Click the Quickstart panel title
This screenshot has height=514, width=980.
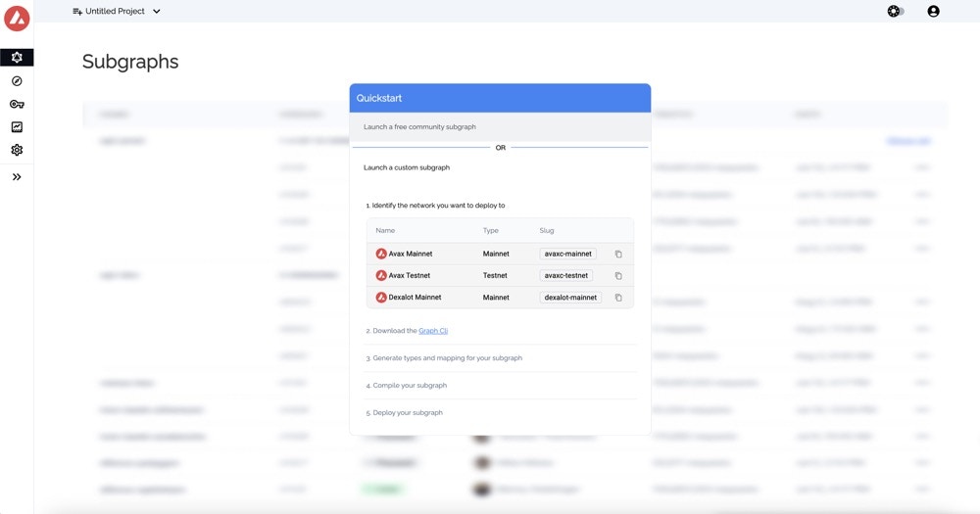(378, 98)
